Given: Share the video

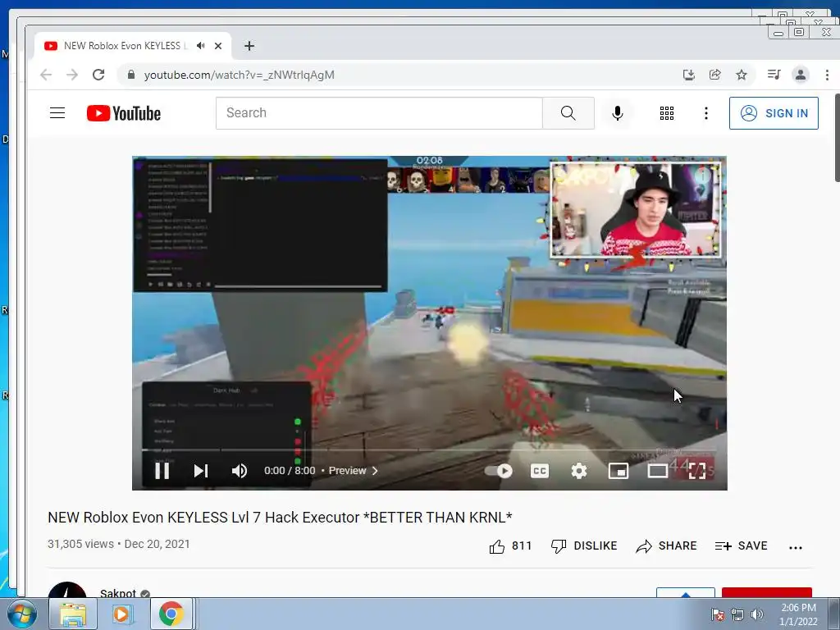Looking at the screenshot, I should pyautogui.click(x=666, y=546).
